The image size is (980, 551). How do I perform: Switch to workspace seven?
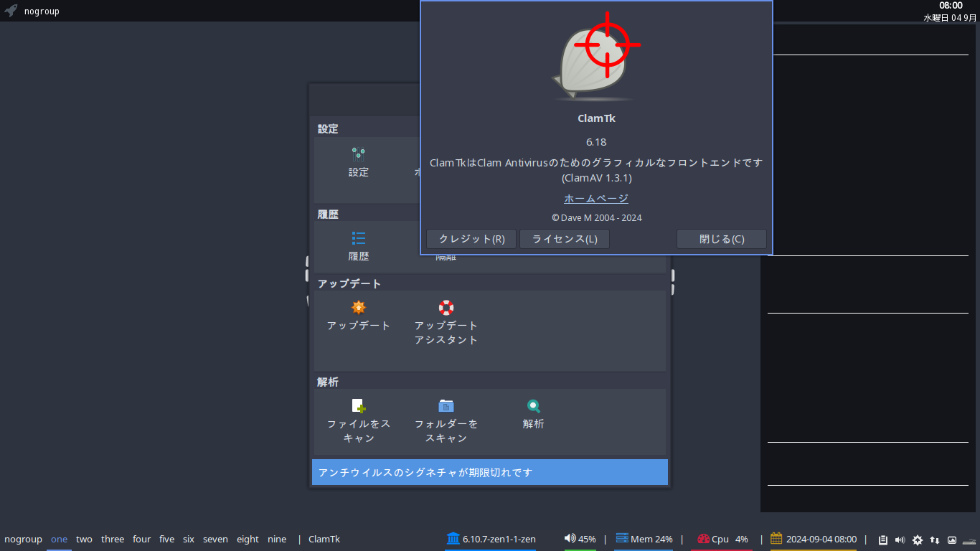point(215,539)
